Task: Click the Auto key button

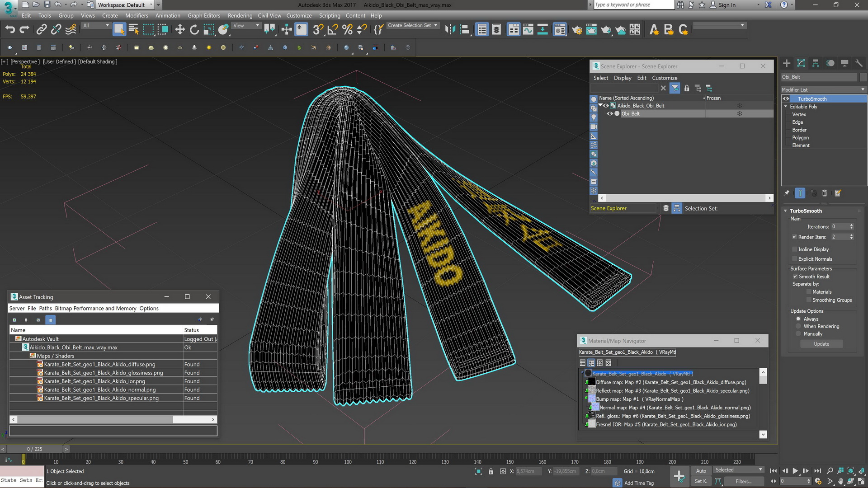Action: (x=701, y=471)
